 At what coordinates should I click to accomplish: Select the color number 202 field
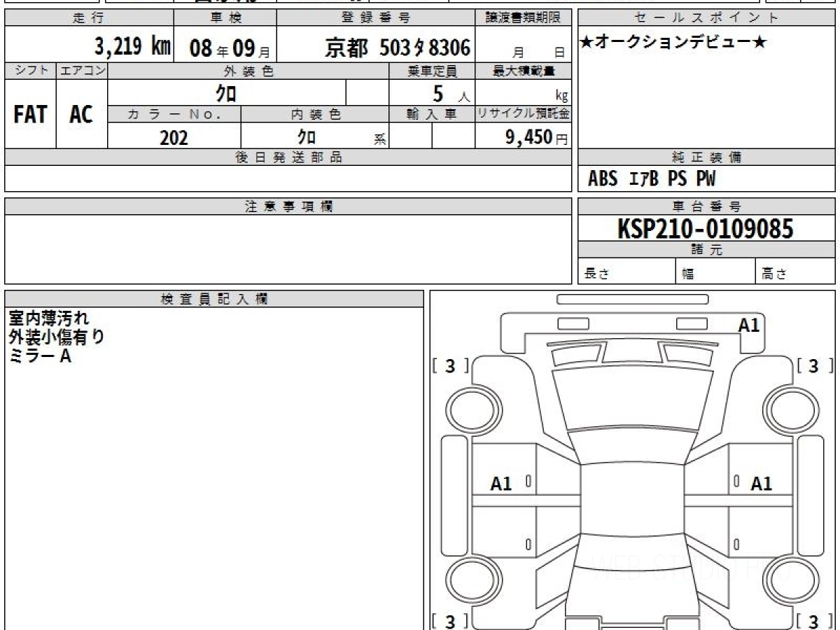(174, 137)
